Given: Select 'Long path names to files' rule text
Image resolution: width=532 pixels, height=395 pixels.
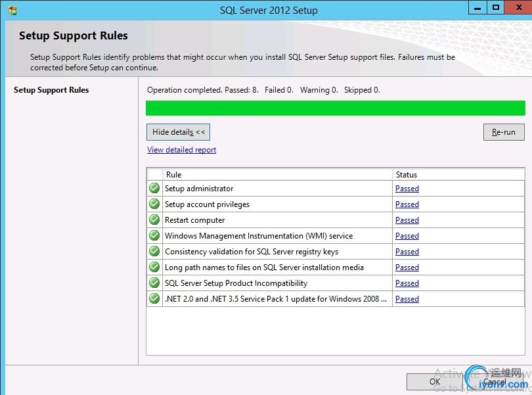Looking at the screenshot, I should tap(264, 267).
